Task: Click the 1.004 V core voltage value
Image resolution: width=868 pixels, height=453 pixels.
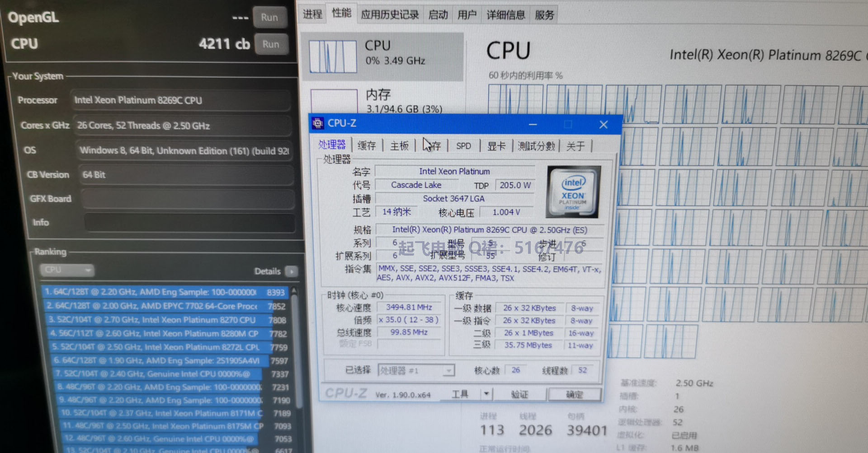Action: (x=507, y=212)
